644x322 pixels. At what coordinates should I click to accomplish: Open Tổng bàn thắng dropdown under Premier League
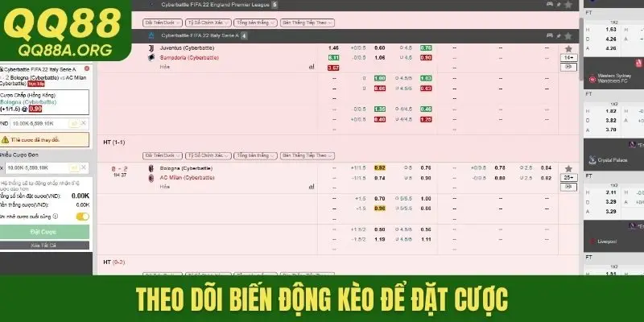pyautogui.click(x=255, y=23)
